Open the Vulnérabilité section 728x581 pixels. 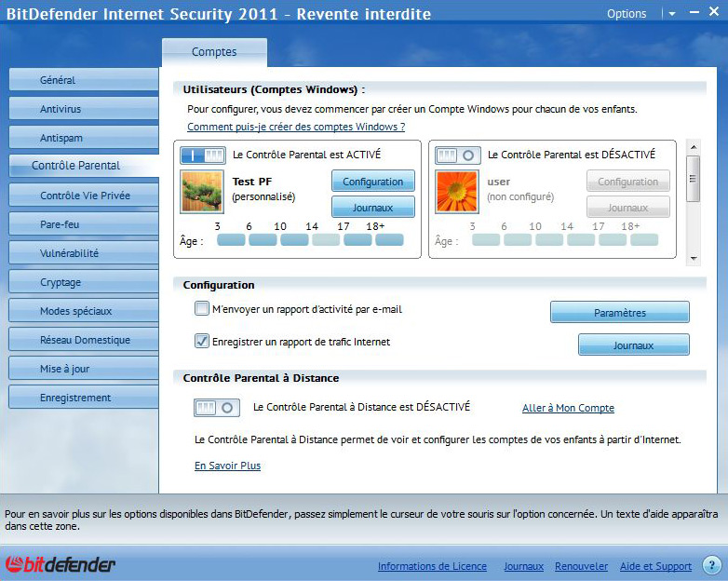click(84, 253)
